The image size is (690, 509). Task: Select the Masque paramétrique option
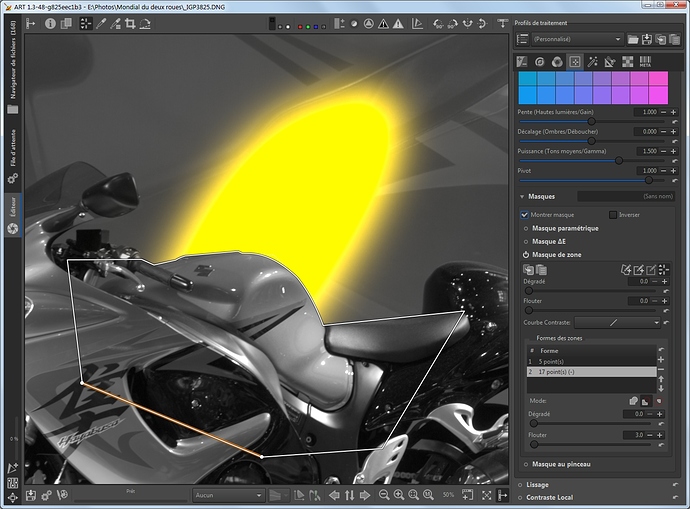tap(565, 228)
